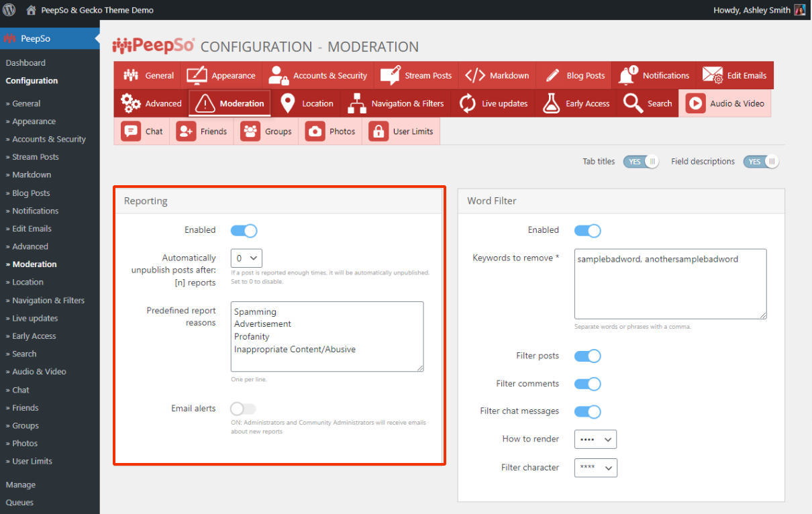Open the How to render dropdown
Viewport: 812px width, 514px height.
pos(595,440)
